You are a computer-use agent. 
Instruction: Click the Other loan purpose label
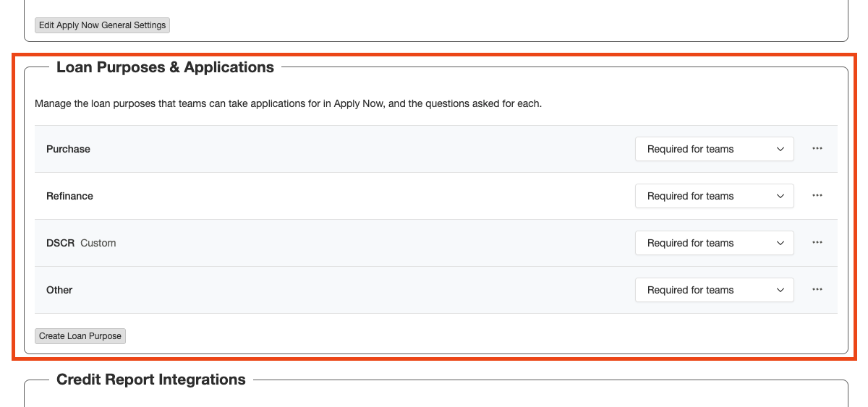[59, 290]
